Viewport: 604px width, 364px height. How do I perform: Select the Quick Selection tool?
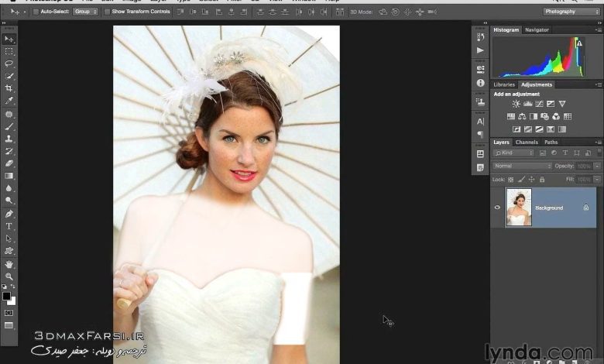9,76
